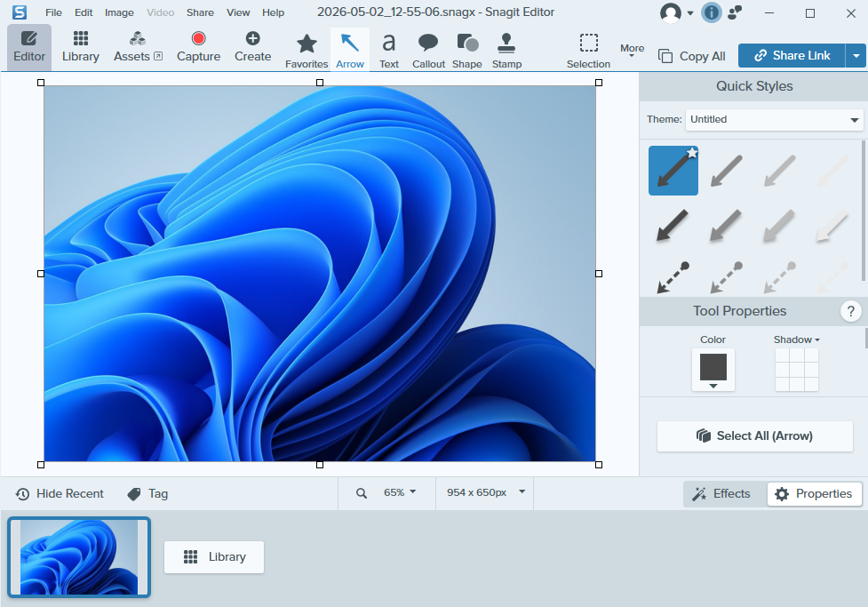
Task: Open the Share Link dropdown arrow
Action: pos(856,55)
